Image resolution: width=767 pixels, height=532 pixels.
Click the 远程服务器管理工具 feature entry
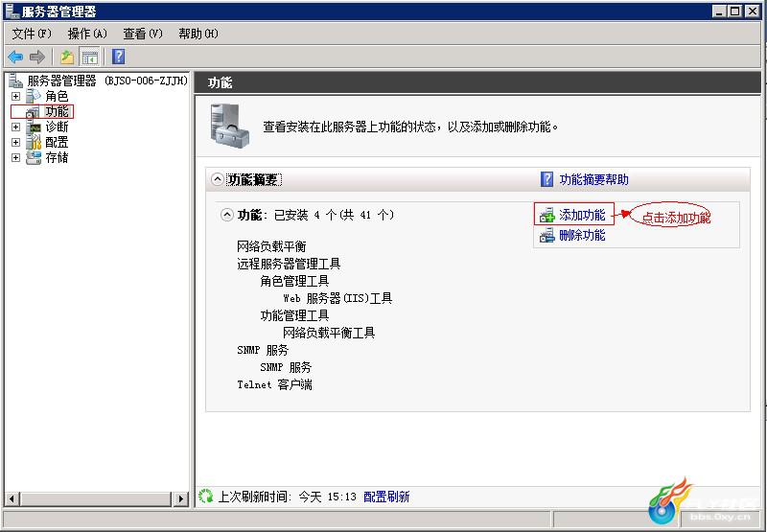click(289, 264)
